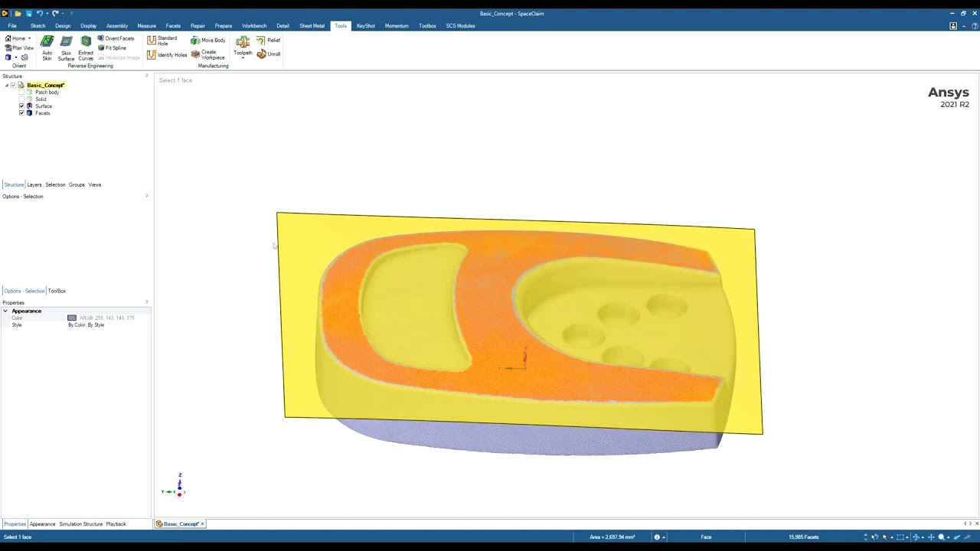Switch to Plan View orientation
980x551 pixels.
[x=19, y=48]
